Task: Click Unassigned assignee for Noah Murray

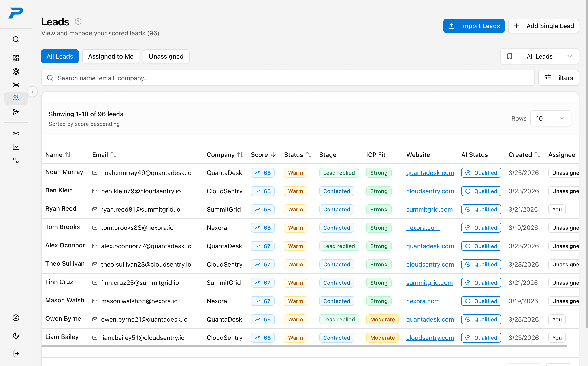Action: [x=564, y=173]
